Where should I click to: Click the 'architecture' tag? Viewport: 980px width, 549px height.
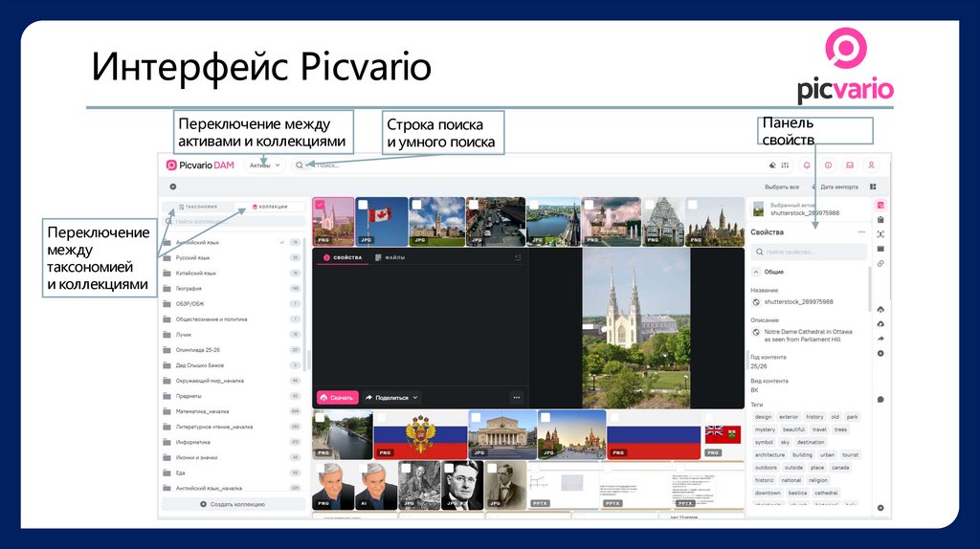pyautogui.click(x=769, y=454)
